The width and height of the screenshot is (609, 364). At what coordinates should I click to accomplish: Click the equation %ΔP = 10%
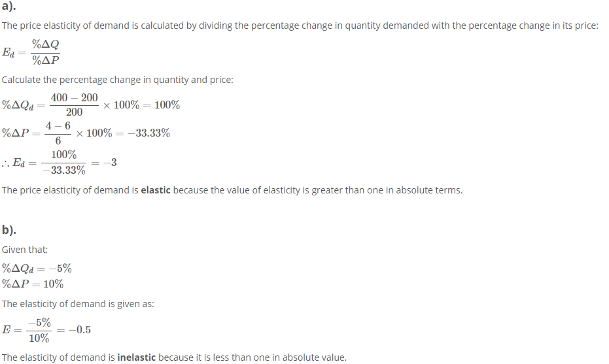(33, 284)
